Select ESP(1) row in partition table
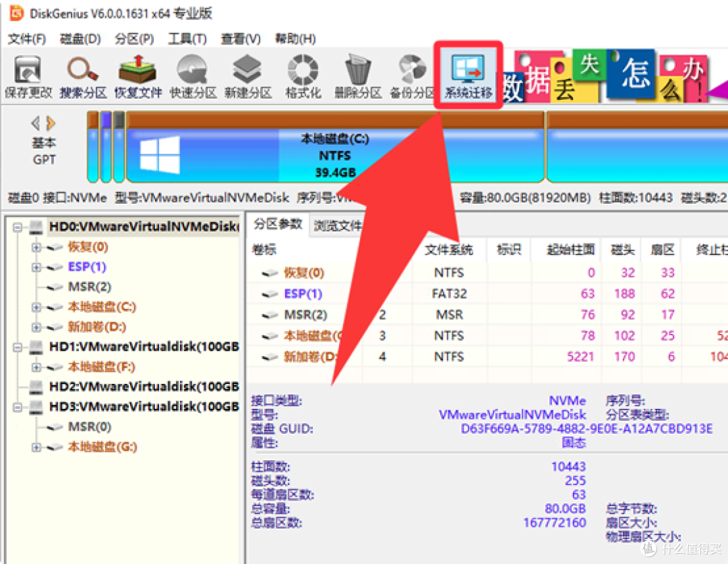Screen dimensions: 728x564 coord(487,293)
